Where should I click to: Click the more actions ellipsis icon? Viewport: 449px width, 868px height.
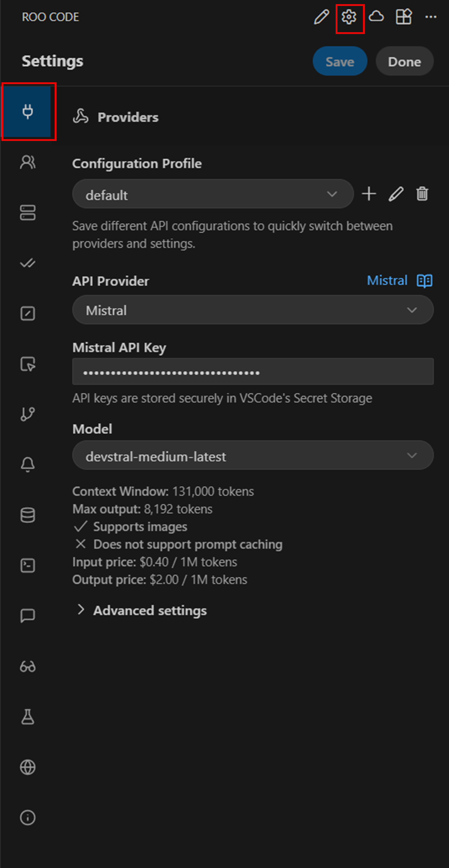431,17
